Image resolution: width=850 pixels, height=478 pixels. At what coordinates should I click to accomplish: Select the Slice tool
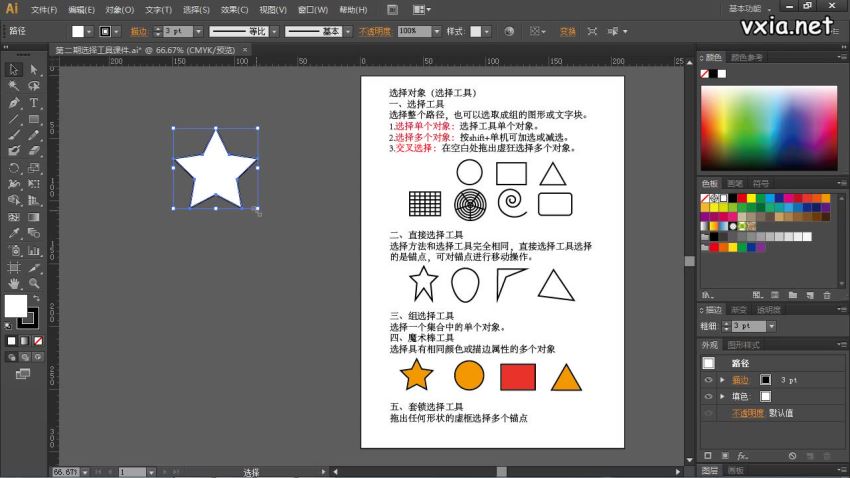tap(34, 267)
